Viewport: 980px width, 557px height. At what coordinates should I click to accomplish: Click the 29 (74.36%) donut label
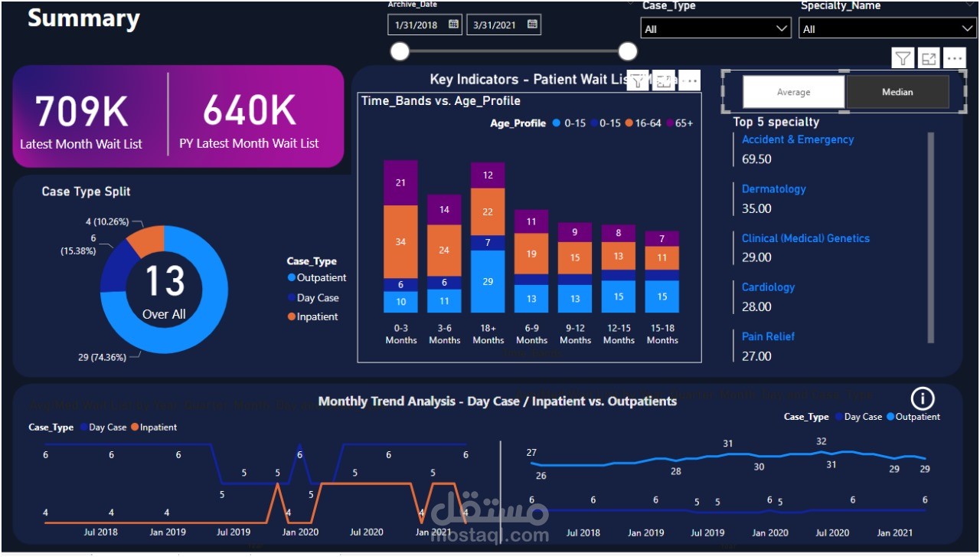pos(105,357)
